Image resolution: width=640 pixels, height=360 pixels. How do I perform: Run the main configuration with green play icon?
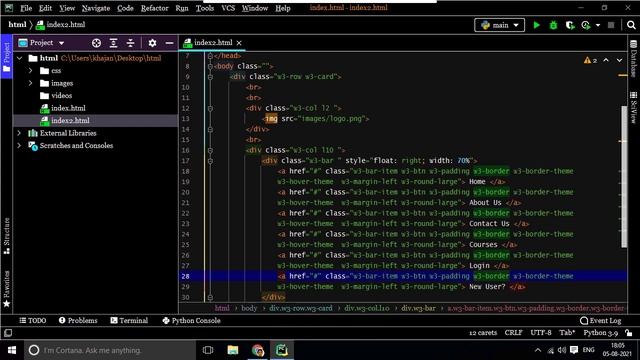[536, 25]
